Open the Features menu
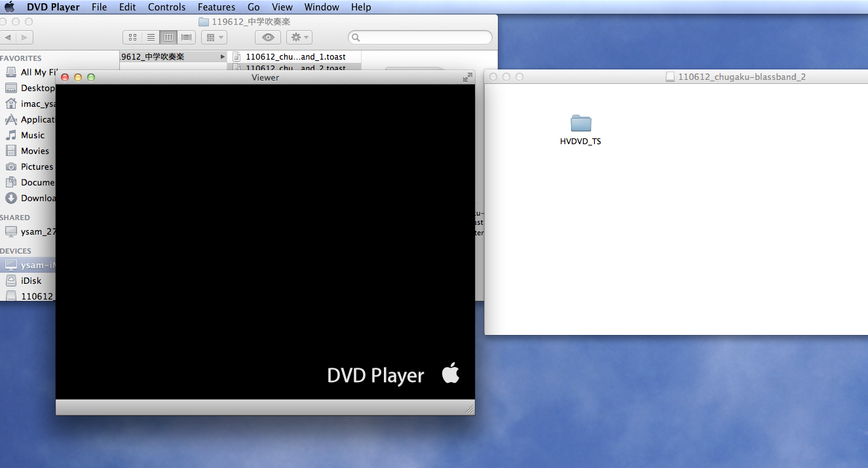Viewport: 868px width, 468px height. (216, 7)
